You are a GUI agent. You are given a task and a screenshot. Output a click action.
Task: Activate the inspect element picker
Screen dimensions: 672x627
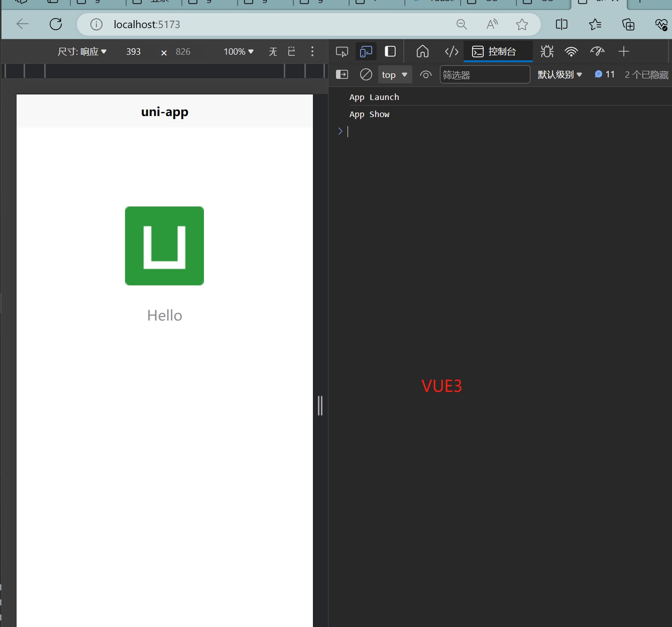342,51
